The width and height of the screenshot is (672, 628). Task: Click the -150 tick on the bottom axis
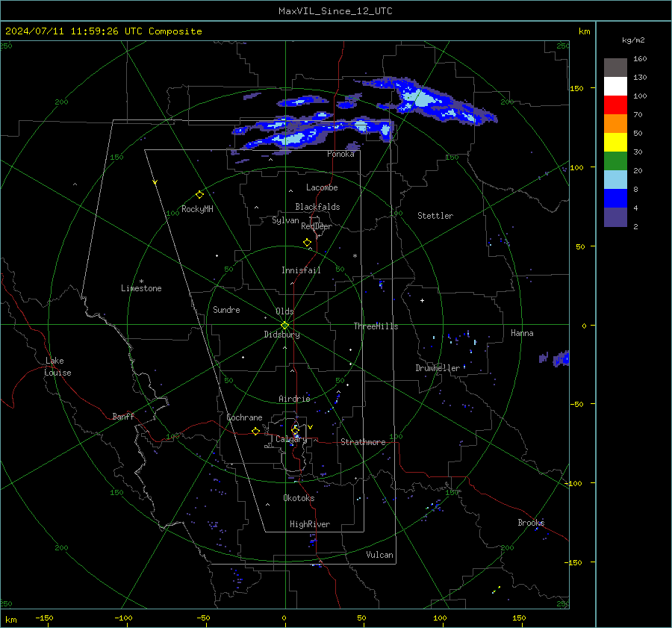pyautogui.click(x=44, y=618)
